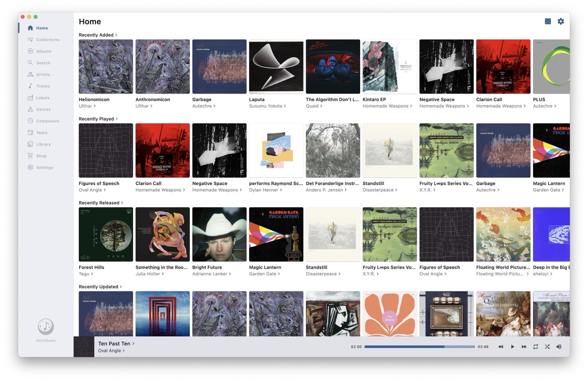Open the volume speaker control

[x=559, y=347]
